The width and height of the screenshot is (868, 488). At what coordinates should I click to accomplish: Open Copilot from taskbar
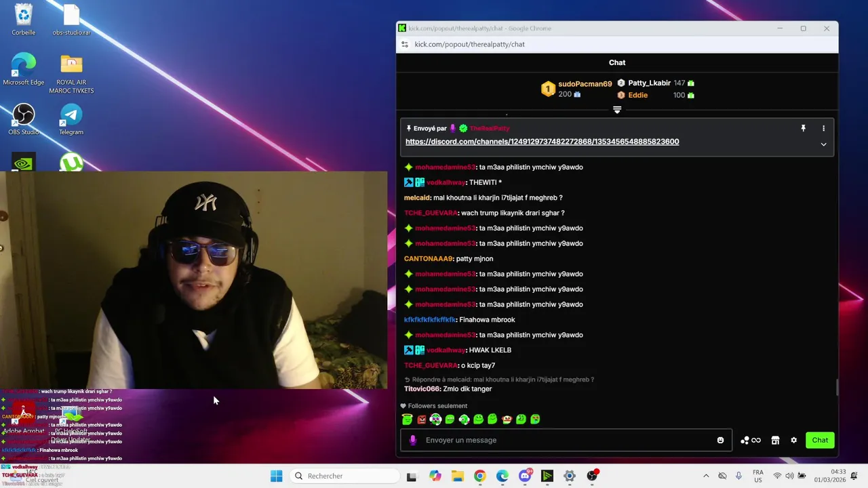pyautogui.click(x=435, y=476)
